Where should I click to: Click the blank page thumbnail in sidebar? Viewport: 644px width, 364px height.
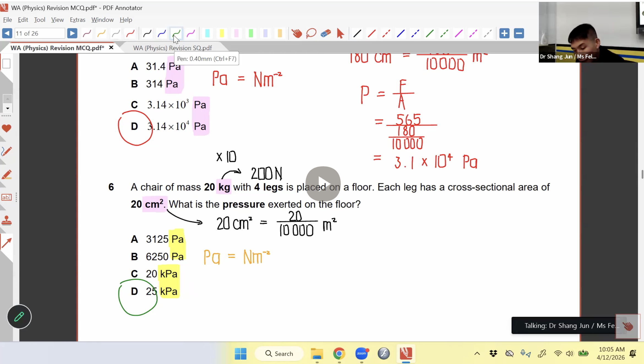click(6, 64)
